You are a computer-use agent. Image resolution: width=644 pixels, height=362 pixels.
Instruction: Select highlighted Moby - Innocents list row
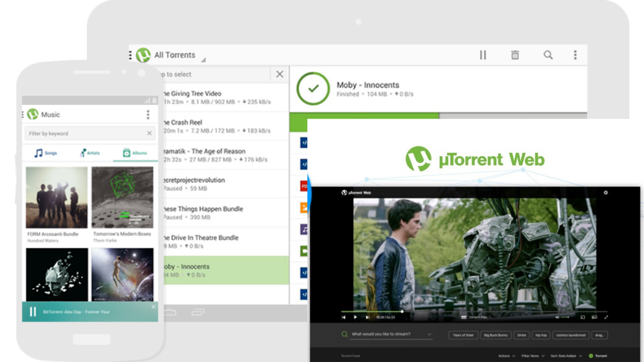(225, 270)
